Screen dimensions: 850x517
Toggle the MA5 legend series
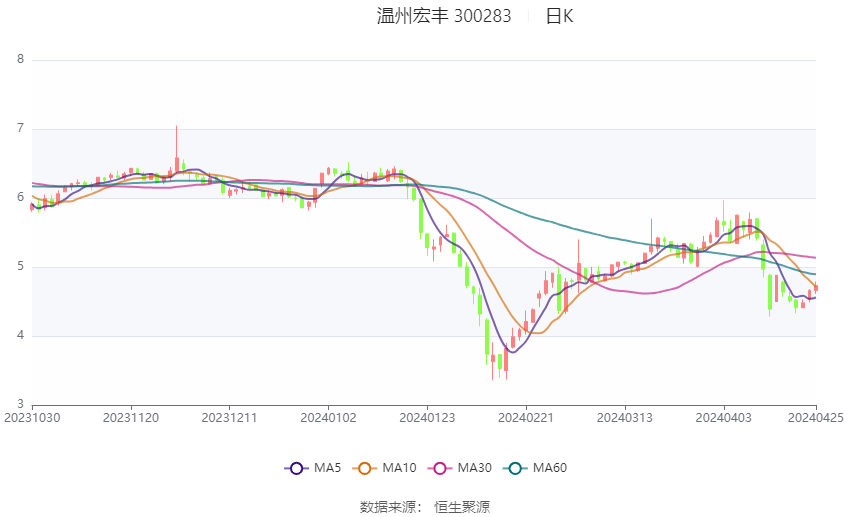pos(313,468)
